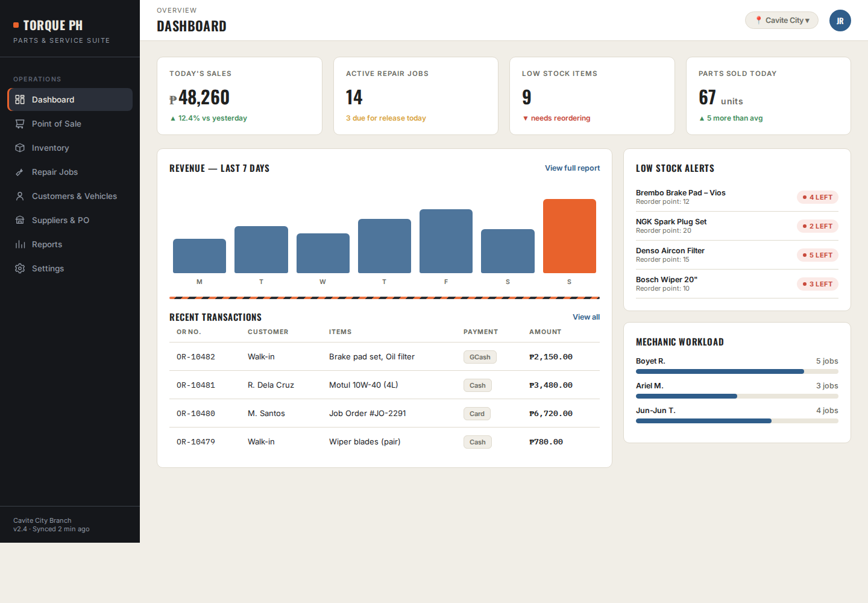Click the Repair Jobs wrench icon
This screenshot has height=603, width=868.
pyautogui.click(x=20, y=172)
